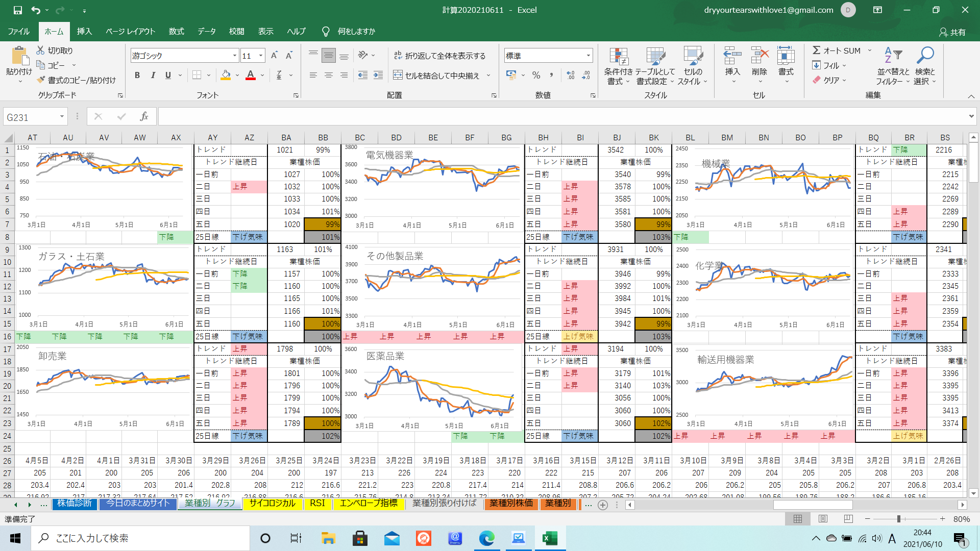Open the 数式 ribbon tab
This screenshot has height=551, width=980.
(x=176, y=31)
